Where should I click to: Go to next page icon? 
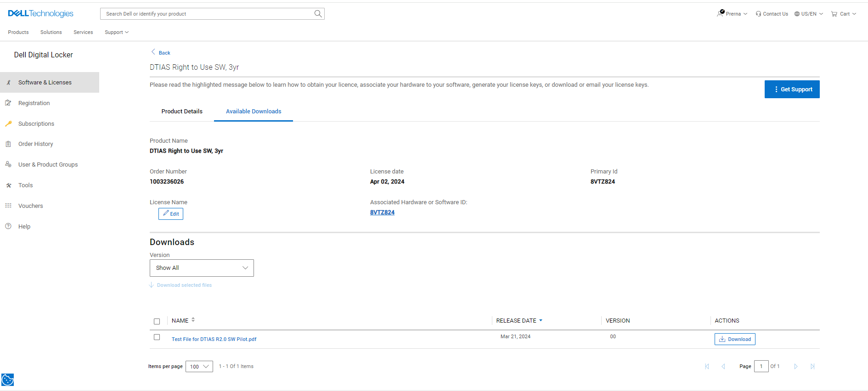tap(796, 366)
